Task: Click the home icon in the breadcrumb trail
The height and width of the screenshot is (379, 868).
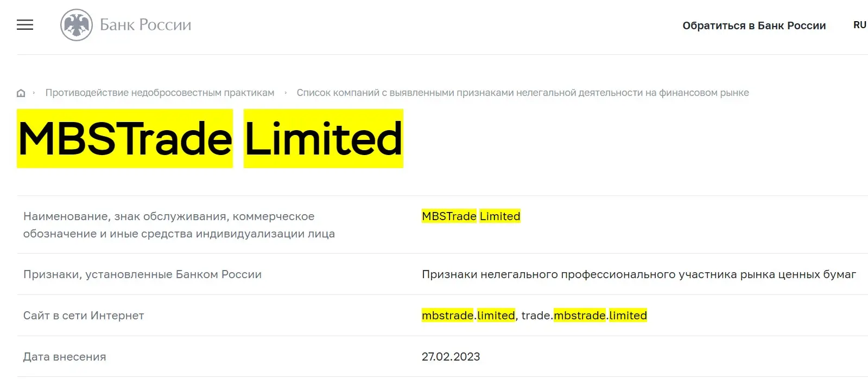Action: pyautogui.click(x=21, y=92)
